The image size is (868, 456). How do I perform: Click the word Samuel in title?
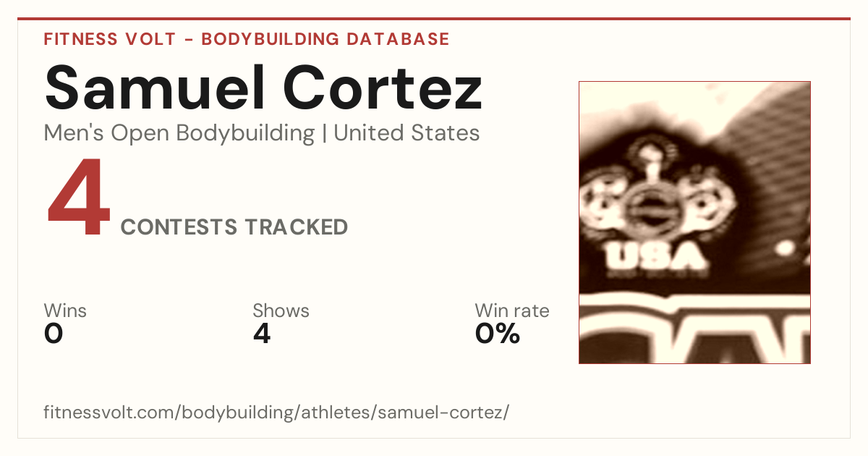click(x=149, y=87)
